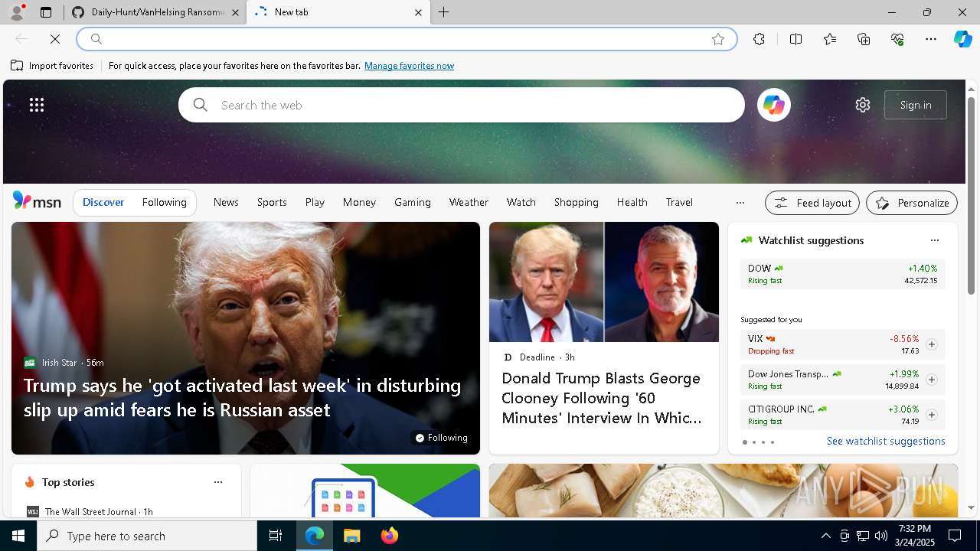
Task: Click the scroll down arrow
Action: (x=971, y=507)
